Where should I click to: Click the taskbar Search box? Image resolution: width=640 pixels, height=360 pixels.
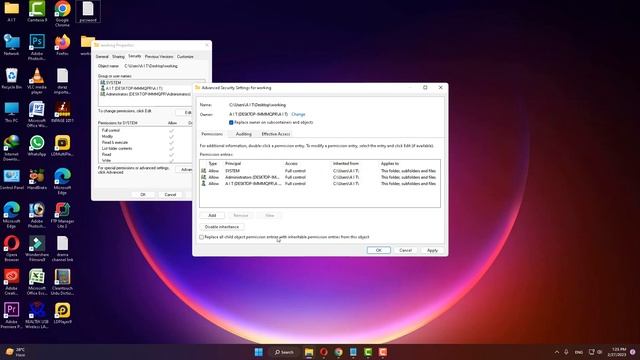[284, 352]
